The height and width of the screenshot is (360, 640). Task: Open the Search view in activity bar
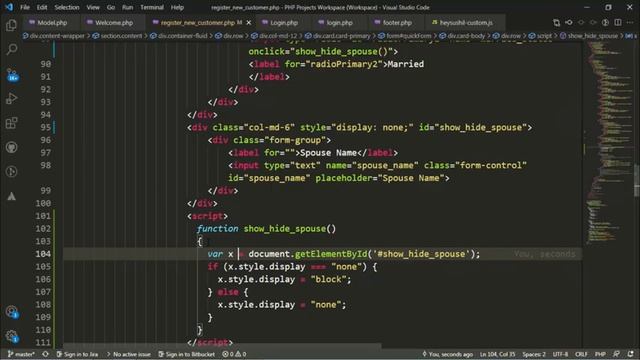tap(11, 50)
